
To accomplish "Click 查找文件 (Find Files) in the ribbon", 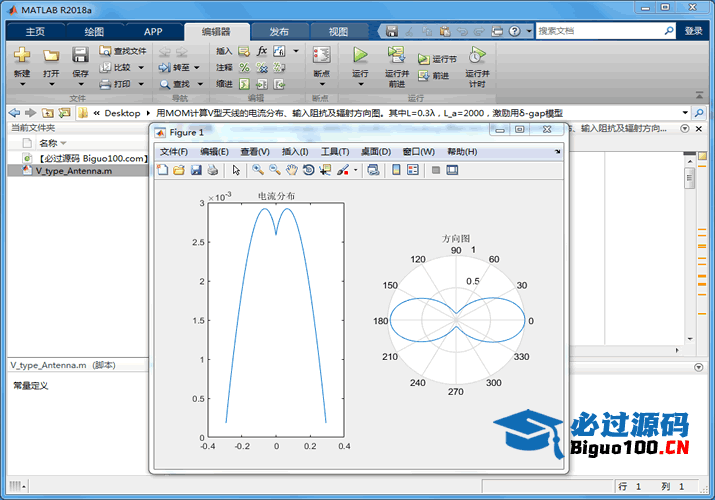I will [x=123, y=51].
